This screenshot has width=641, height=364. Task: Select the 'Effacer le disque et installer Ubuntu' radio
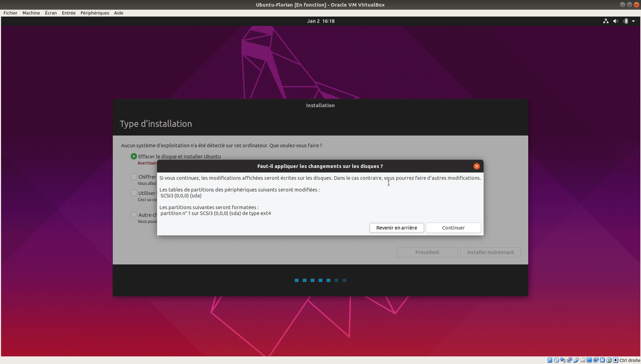[x=134, y=156]
